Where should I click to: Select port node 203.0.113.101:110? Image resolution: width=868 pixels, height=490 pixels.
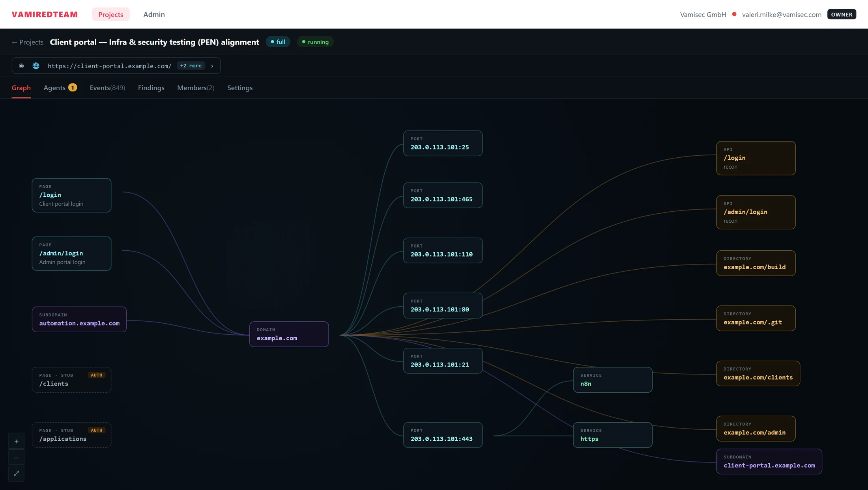coord(443,250)
